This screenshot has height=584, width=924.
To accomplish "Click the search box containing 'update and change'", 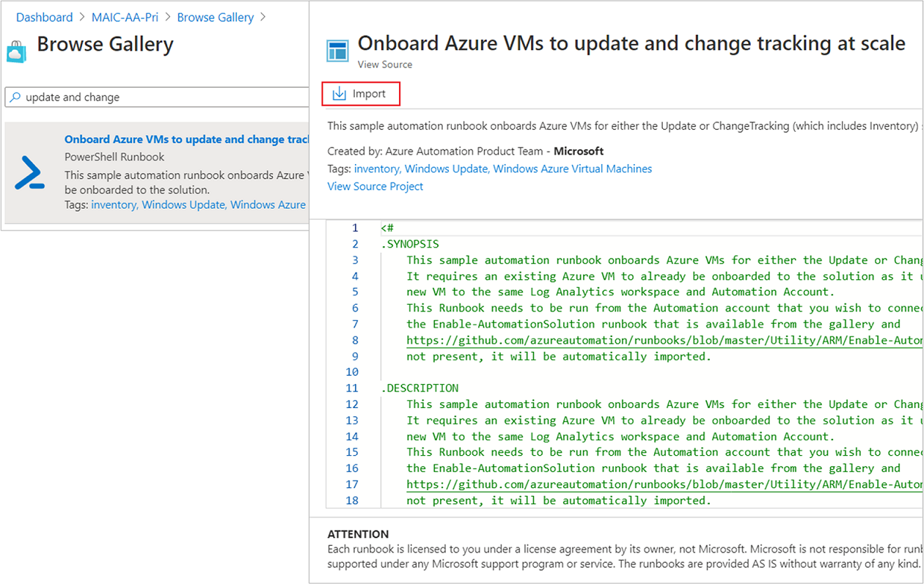I will point(158,97).
